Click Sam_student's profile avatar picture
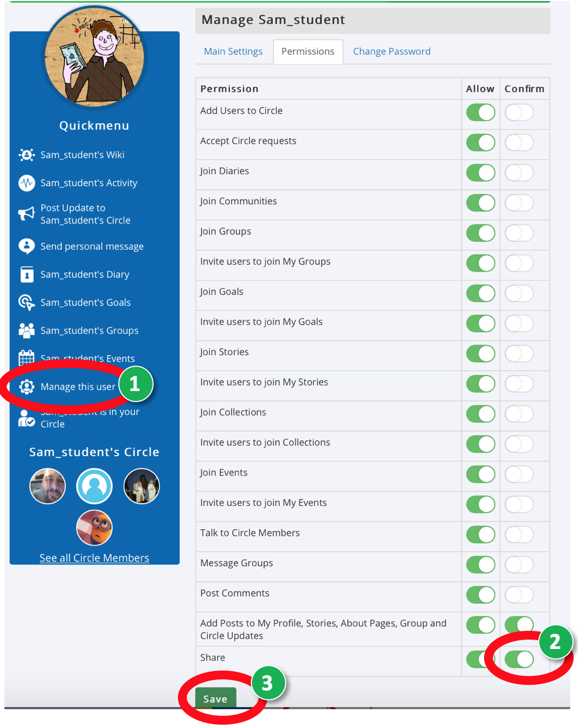The width and height of the screenshot is (578, 728). (x=94, y=56)
